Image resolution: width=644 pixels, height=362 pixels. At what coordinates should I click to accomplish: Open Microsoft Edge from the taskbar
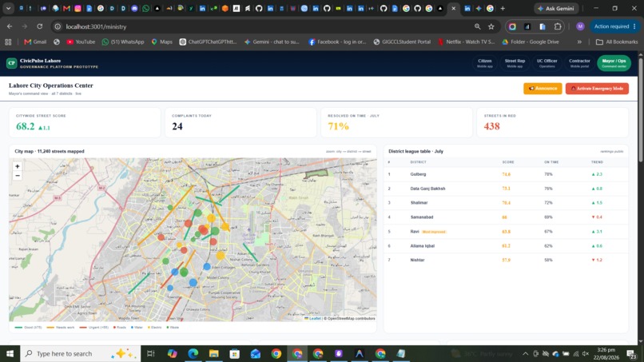(193, 353)
